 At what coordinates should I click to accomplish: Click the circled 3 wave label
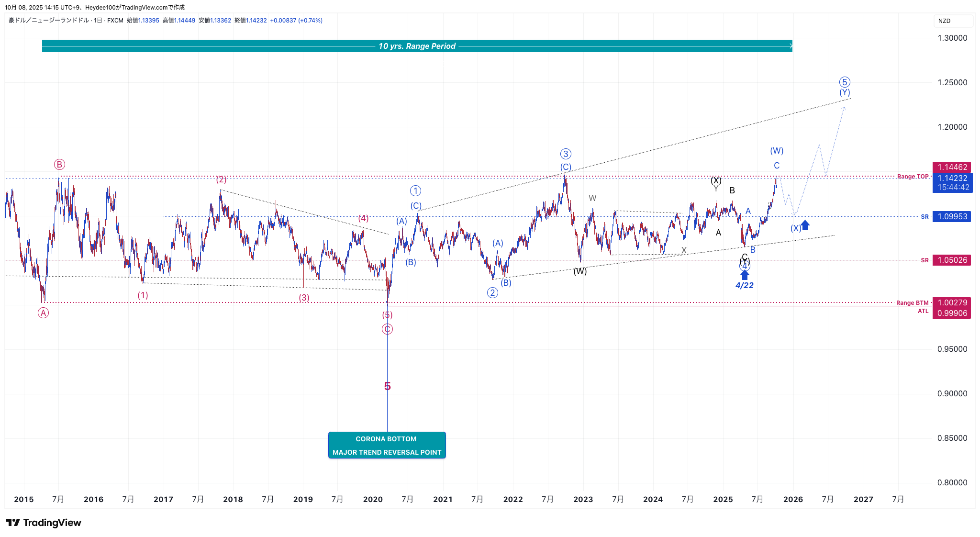click(x=566, y=154)
